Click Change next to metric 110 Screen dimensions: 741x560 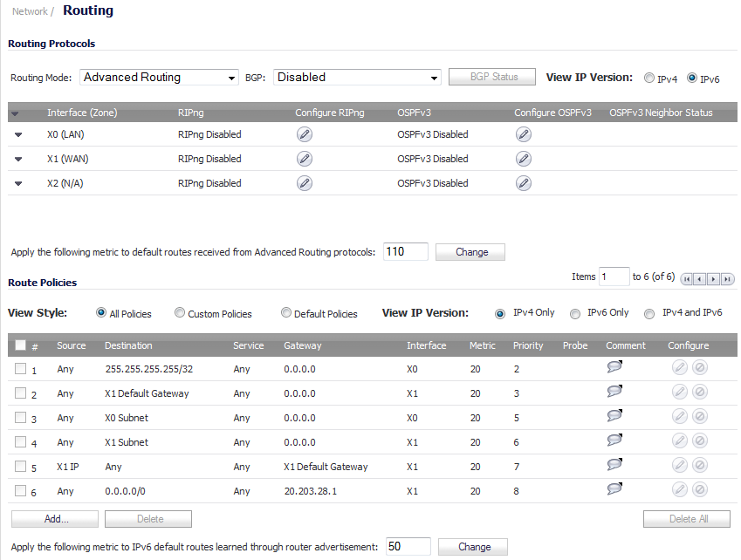(x=471, y=252)
